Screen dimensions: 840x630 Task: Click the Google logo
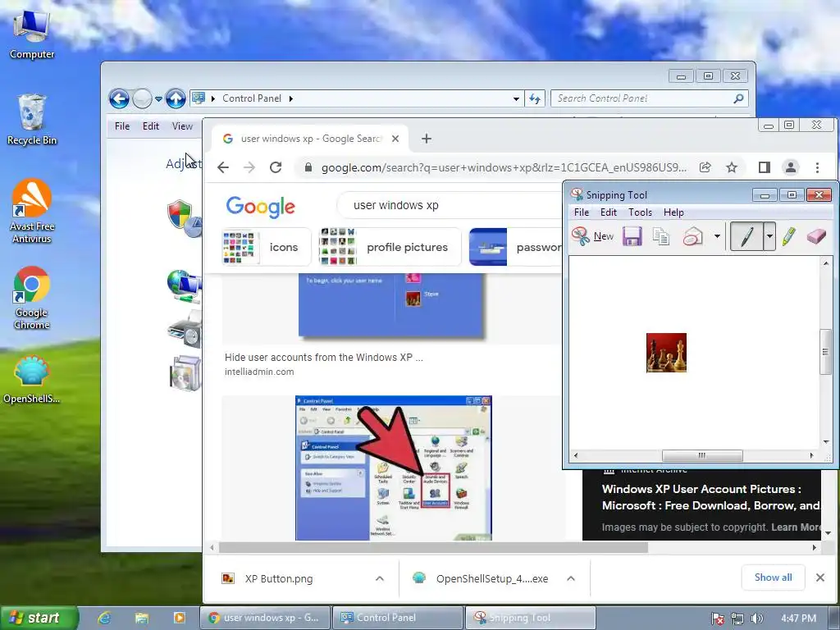[260, 206]
